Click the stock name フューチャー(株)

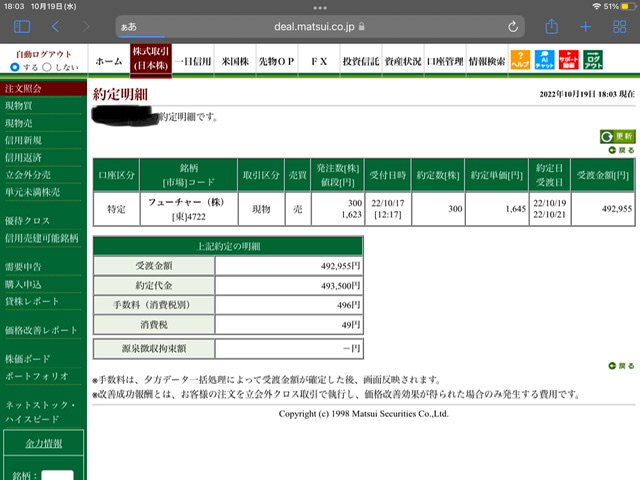tap(186, 202)
